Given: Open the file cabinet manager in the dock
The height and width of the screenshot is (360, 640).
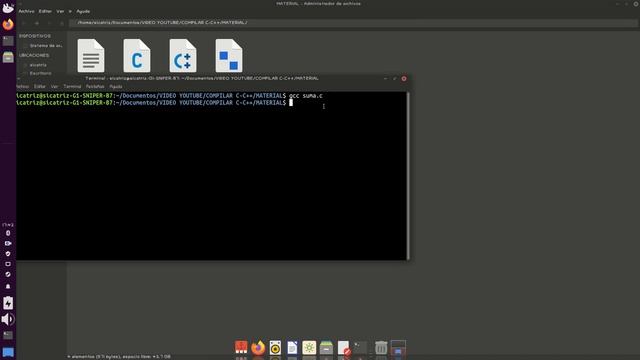Looking at the screenshot, I should click(x=326, y=347).
